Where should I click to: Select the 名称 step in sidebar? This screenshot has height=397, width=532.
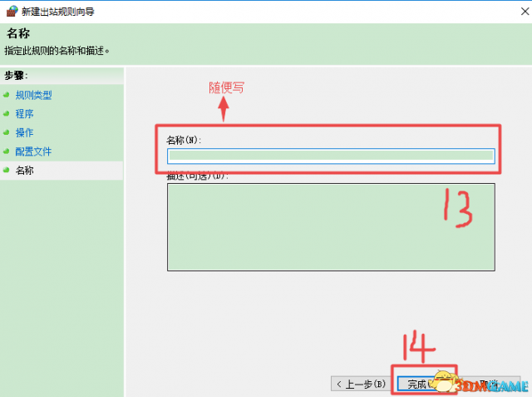[x=24, y=170]
